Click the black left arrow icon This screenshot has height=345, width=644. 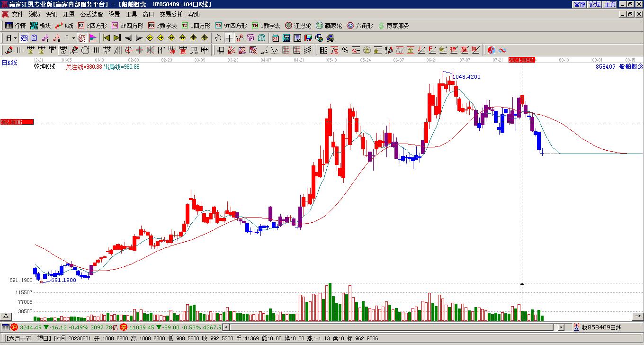click(128, 38)
